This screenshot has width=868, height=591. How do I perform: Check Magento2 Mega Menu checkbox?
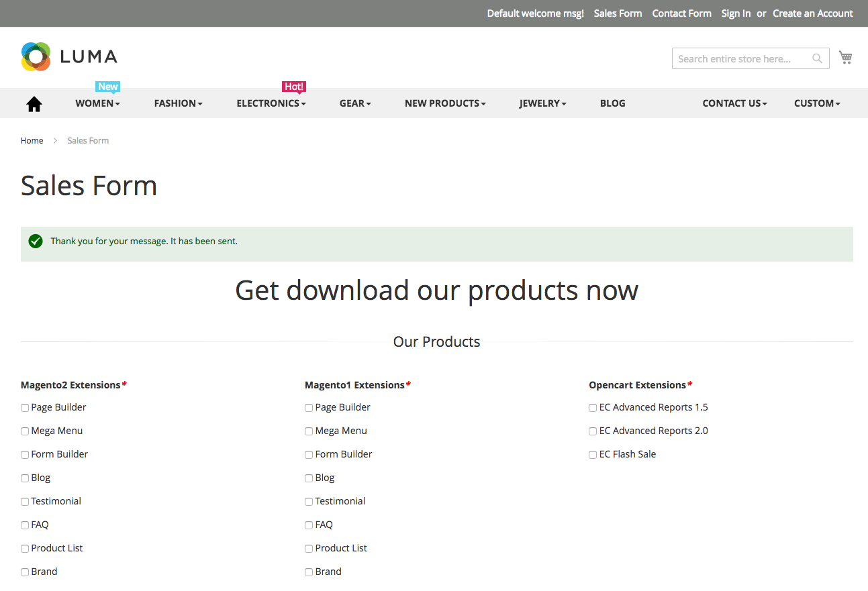point(25,431)
